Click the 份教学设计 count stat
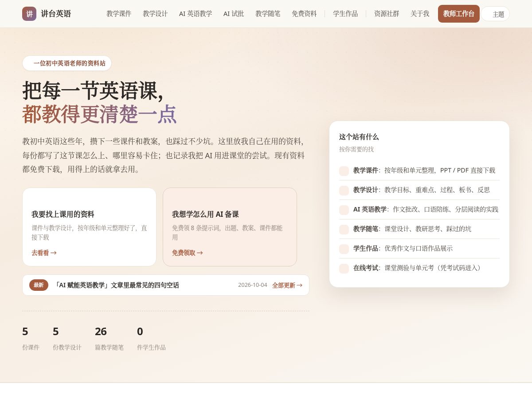Image resolution: width=532 pixels, height=399 pixels. 67,339
